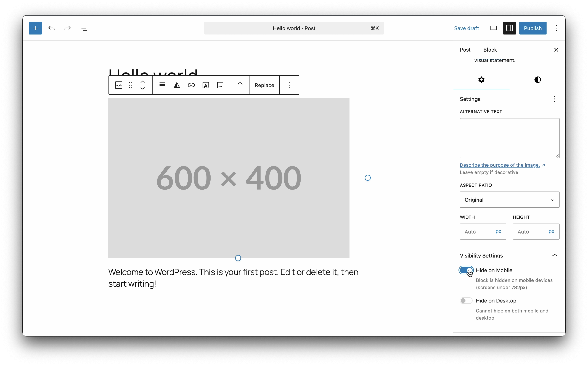Open block toolbar more options menu

tap(289, 85)
